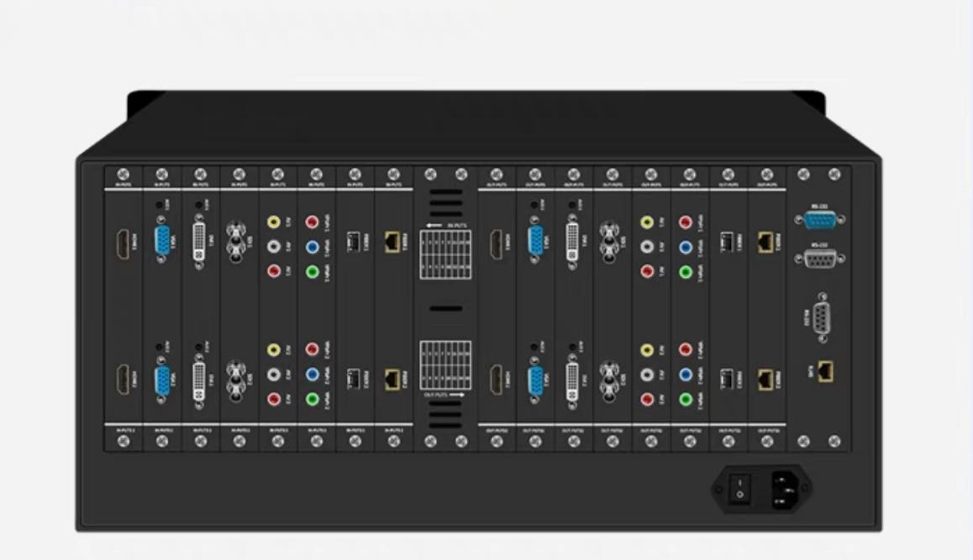The width and height of the screenshot is (973, 560).
Task: Select the upper RJ45 network port on the inputs side
Action: point(392,242)
